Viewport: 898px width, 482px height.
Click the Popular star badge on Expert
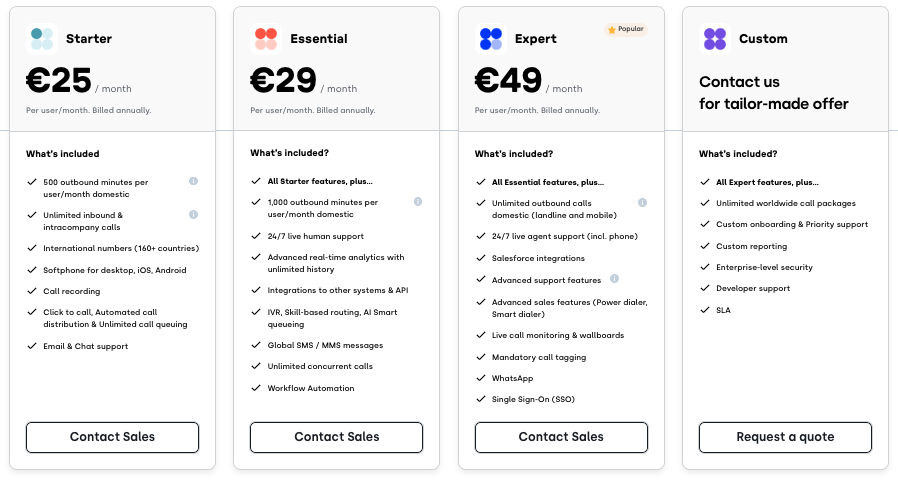[x=625, y=30]
